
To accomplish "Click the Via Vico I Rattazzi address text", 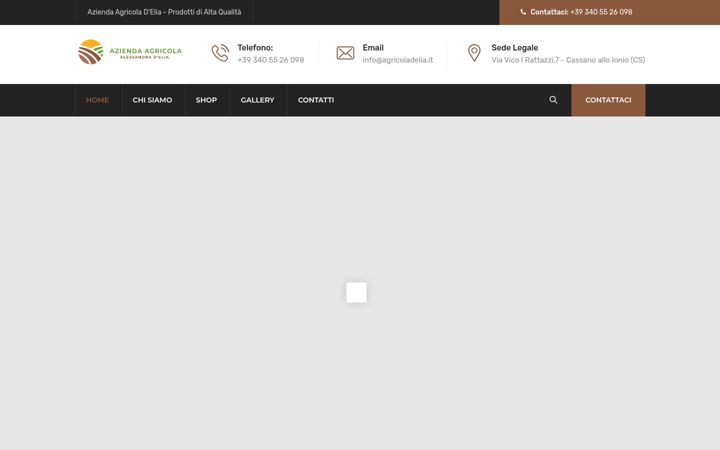I will (x=568, y=60).
